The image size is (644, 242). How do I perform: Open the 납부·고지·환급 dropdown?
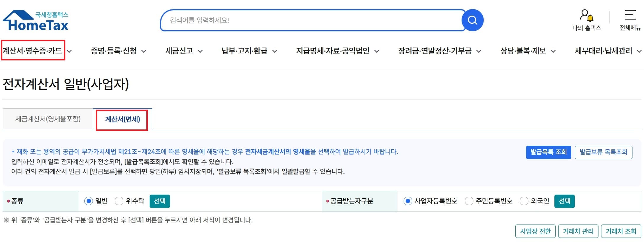[x=245, y=51]
